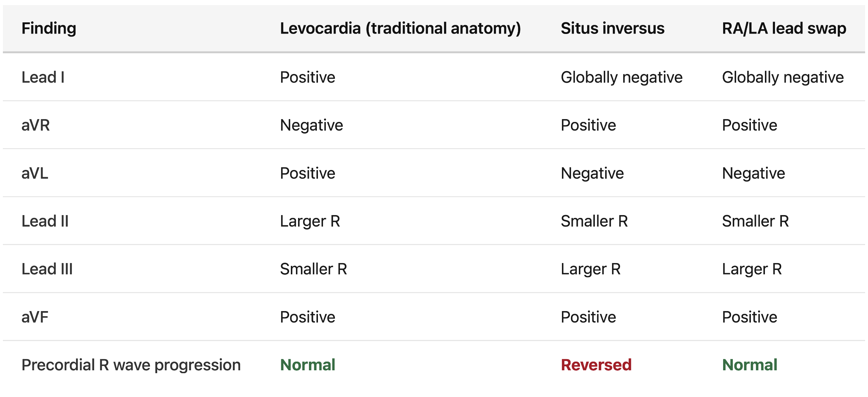The image size is (868, 397).
Task: Click the Situs inversus column header
Action: click(612, 29)
